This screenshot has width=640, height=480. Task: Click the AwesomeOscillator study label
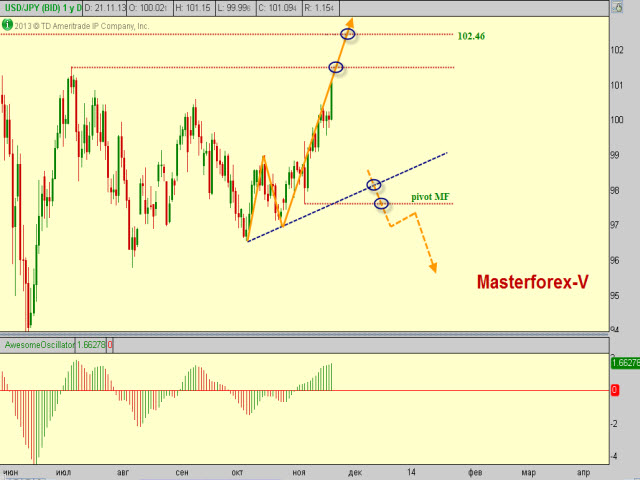click(39, 345)
